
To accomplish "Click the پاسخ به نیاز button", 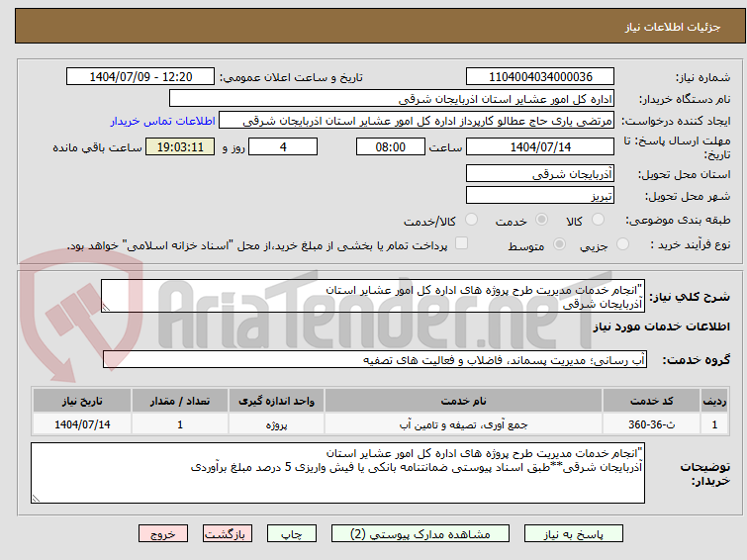I will (574, 534).
